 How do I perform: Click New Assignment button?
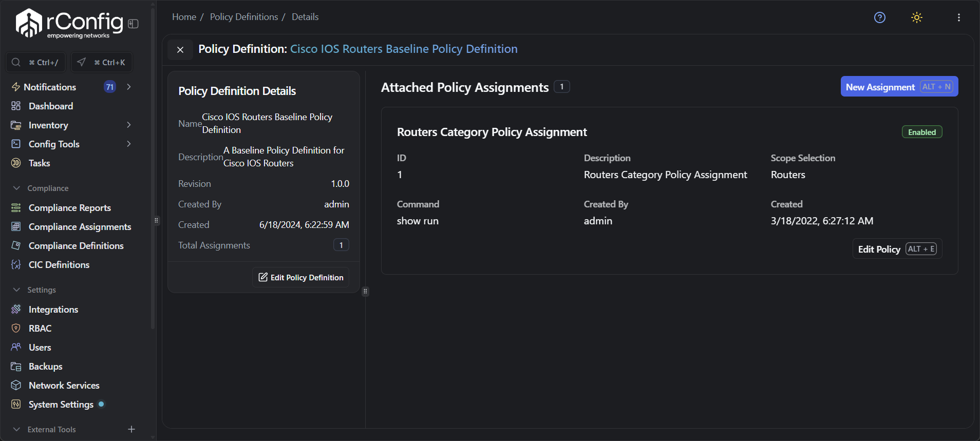899,87
